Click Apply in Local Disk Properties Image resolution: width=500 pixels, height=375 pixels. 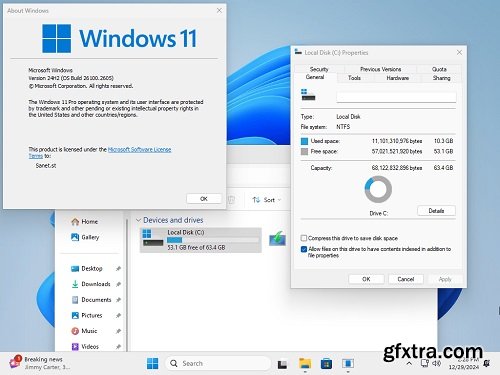pos(445,279)
